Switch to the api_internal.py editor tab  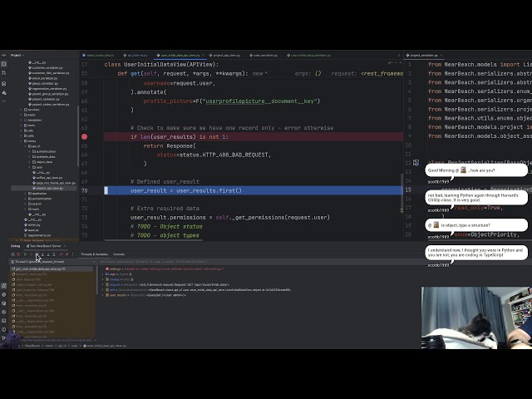(x=135, y=55)
